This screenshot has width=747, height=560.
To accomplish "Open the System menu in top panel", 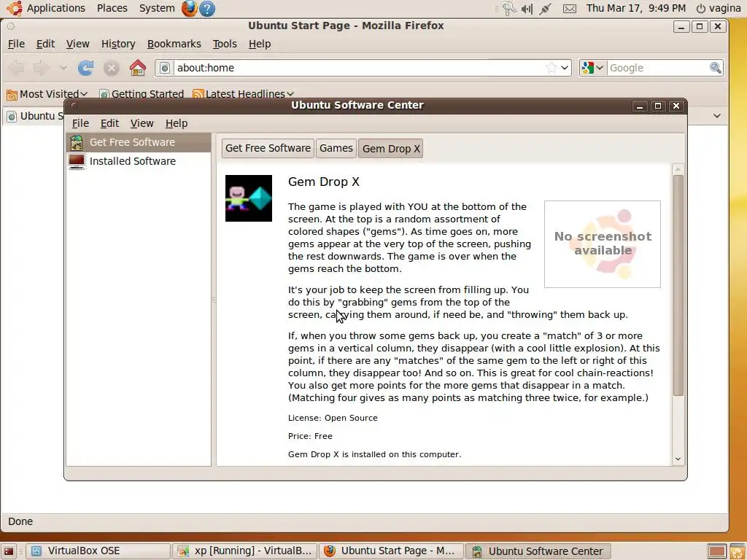I will click(x=157, y=8).
